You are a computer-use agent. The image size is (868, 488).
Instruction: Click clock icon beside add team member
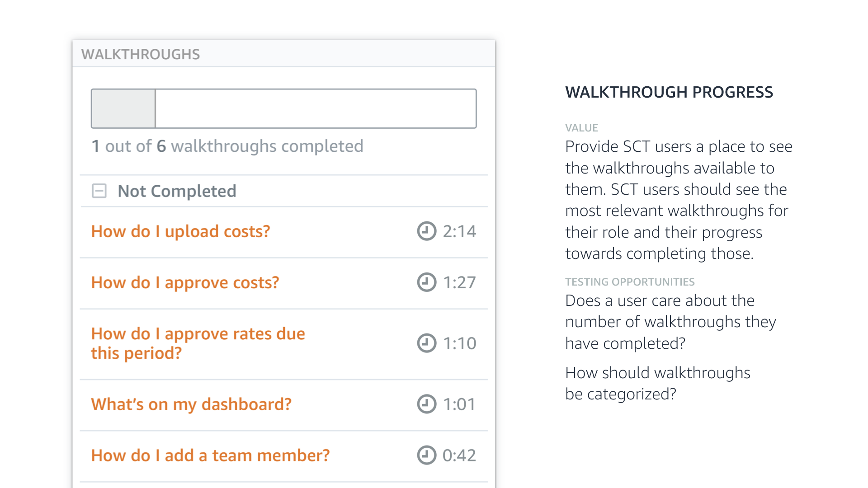[426, 455]
